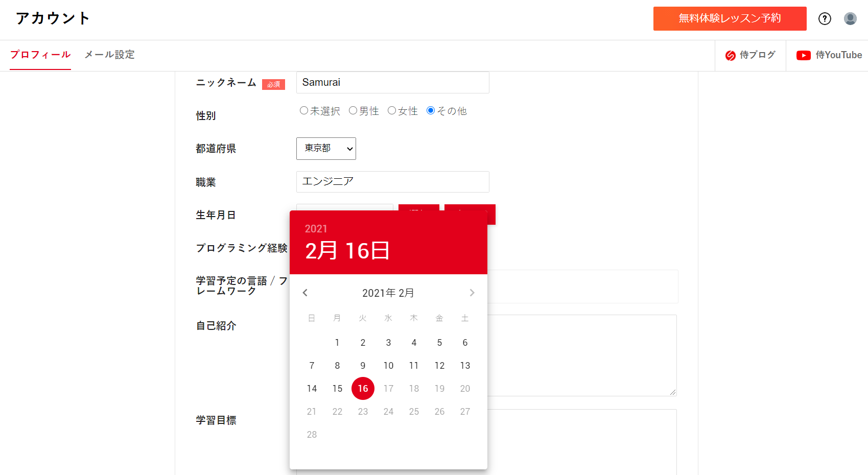Click the ニックネーム field containing Samurai

392,83
